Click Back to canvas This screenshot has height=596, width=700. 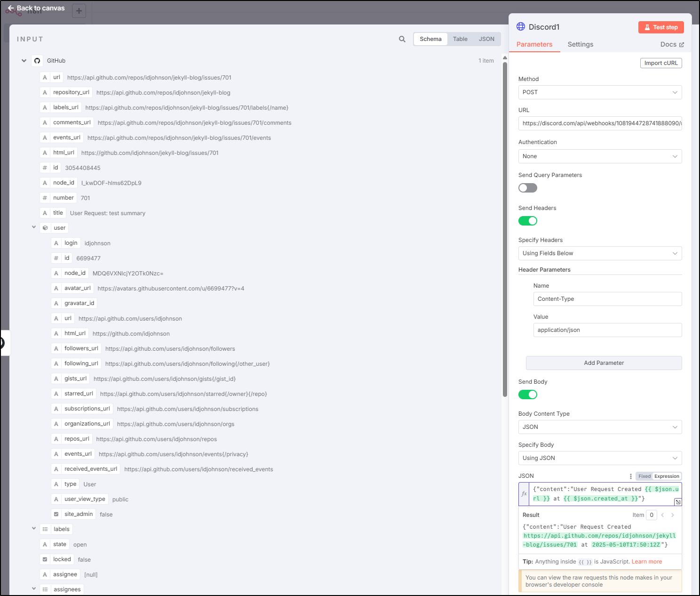(36, 8)
